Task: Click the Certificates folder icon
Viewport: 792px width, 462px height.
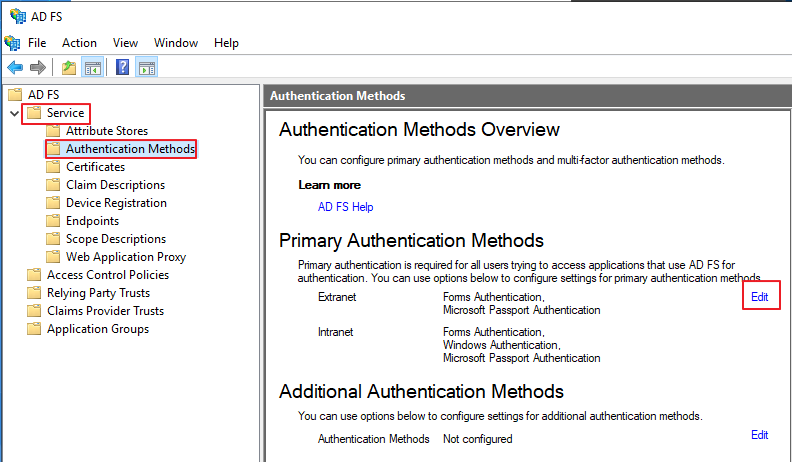Action: coord(53,167)
